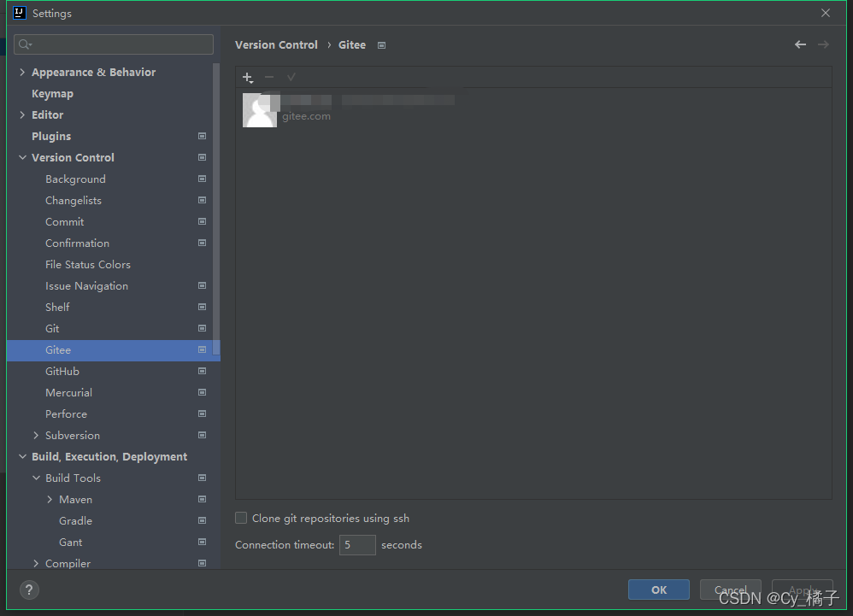Open help with question mark button
Viewport: 853px width, 616px height.
pyautogui.click(x=29, y=590)
